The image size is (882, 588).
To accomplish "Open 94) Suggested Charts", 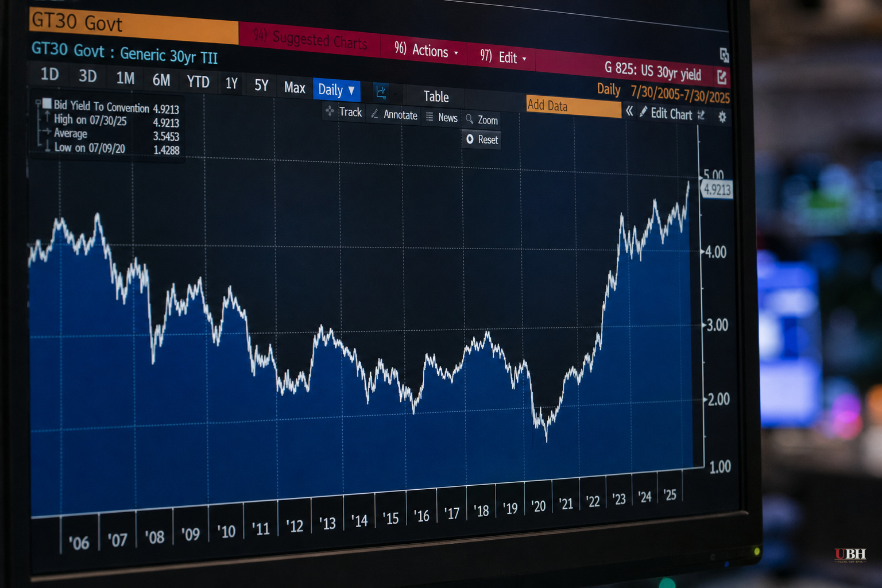I will coord(310,40).
